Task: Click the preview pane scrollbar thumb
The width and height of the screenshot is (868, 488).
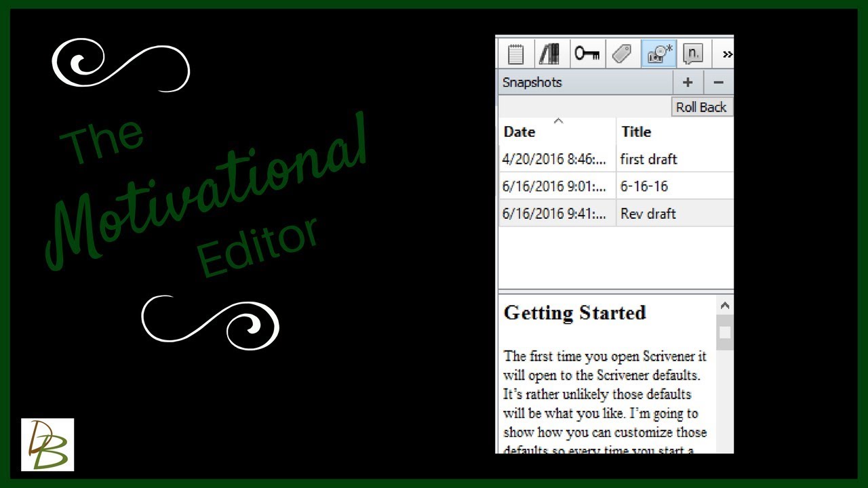Action: [x=725, y=332]
